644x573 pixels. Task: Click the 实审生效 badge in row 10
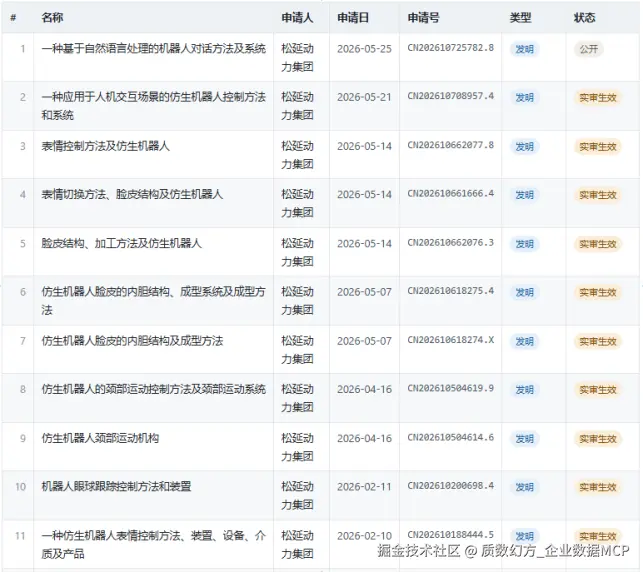tap(598, 487)
